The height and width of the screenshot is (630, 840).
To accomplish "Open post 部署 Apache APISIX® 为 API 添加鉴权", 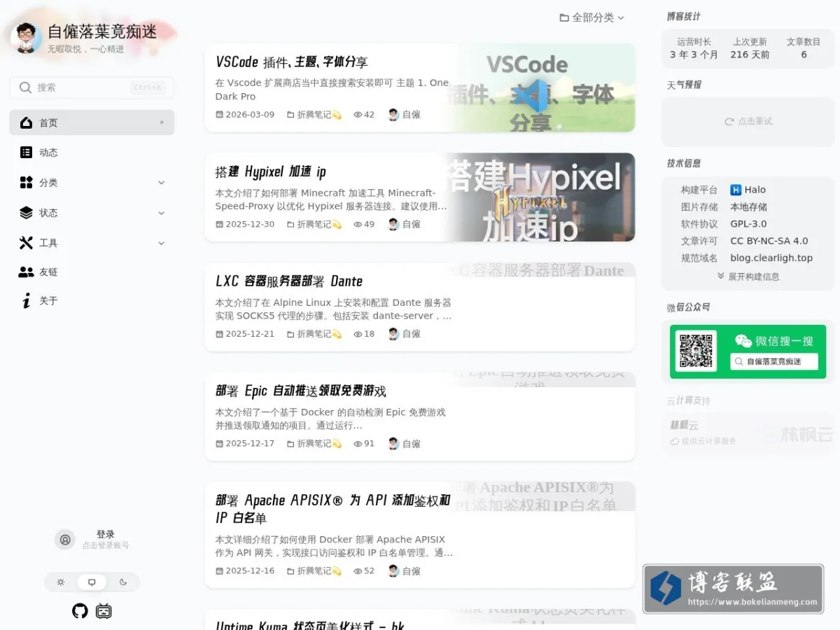I will pos(332,509).
